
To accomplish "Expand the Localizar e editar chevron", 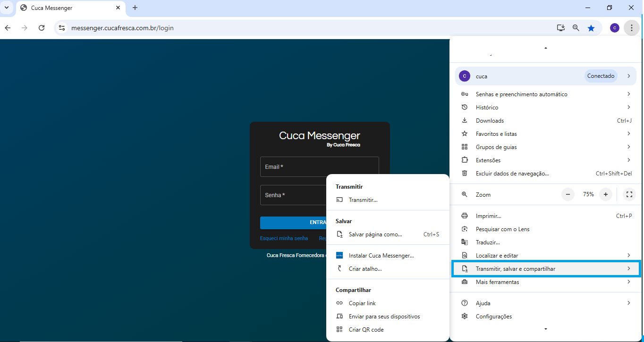I will [628, 256].
